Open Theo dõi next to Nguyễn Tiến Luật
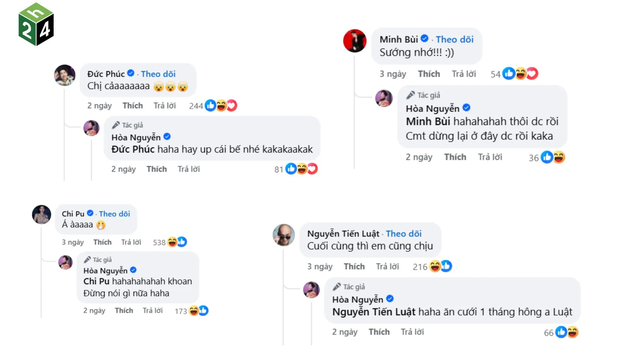The height and width of the screenshot is (362, 644). pos(404,234)
